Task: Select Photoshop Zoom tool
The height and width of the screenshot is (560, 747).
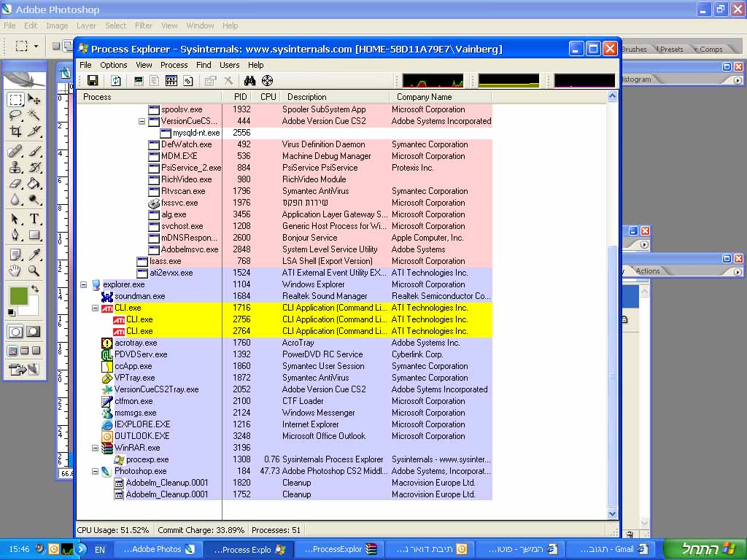Action: [34, 271]
